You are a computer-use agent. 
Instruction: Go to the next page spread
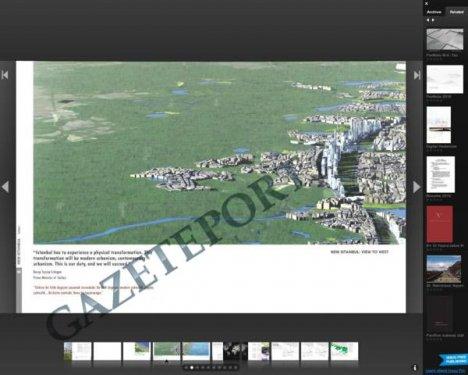coord(417,187)
